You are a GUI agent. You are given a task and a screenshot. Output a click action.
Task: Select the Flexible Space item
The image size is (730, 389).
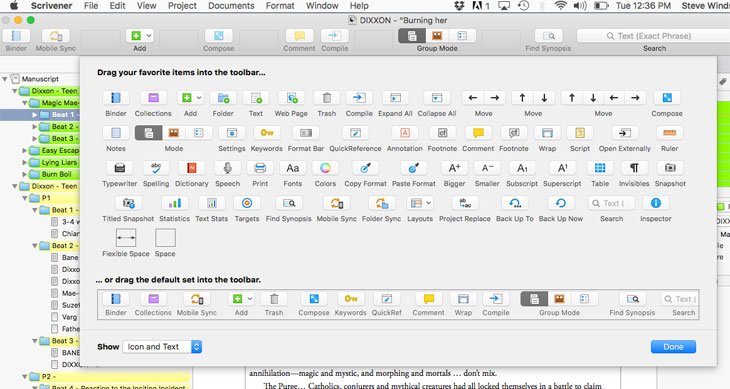click(x=126, y=238)
